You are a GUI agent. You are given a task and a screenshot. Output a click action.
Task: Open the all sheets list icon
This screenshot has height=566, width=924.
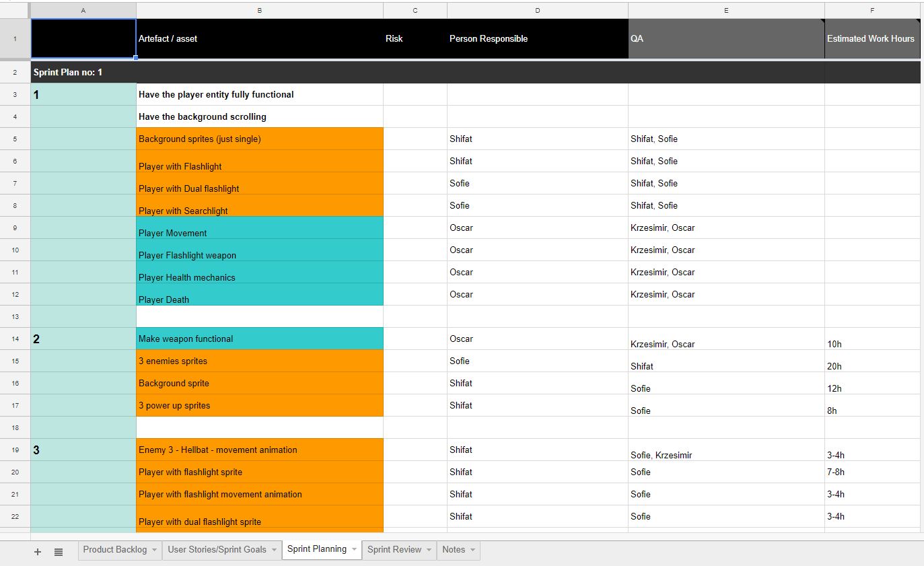(x=59, y=551)
